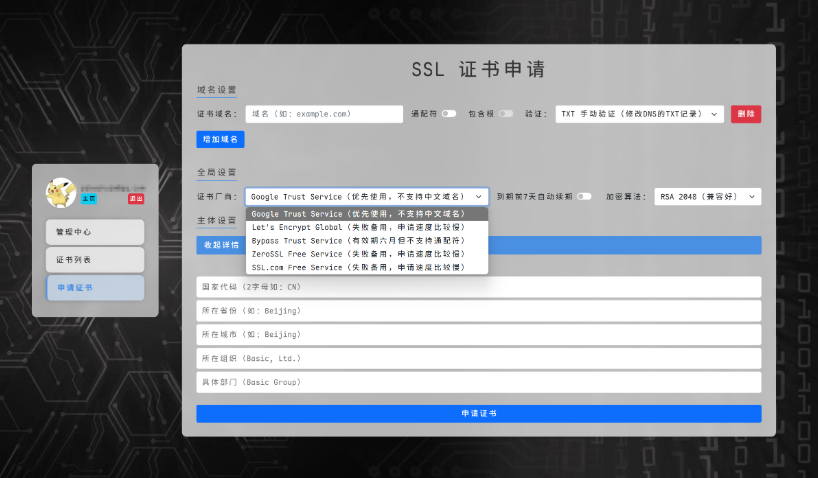Toggle the 通配符 wildcard switch
Image resolution: width=818 pixels, height=478 pixels.
[449, 114]
